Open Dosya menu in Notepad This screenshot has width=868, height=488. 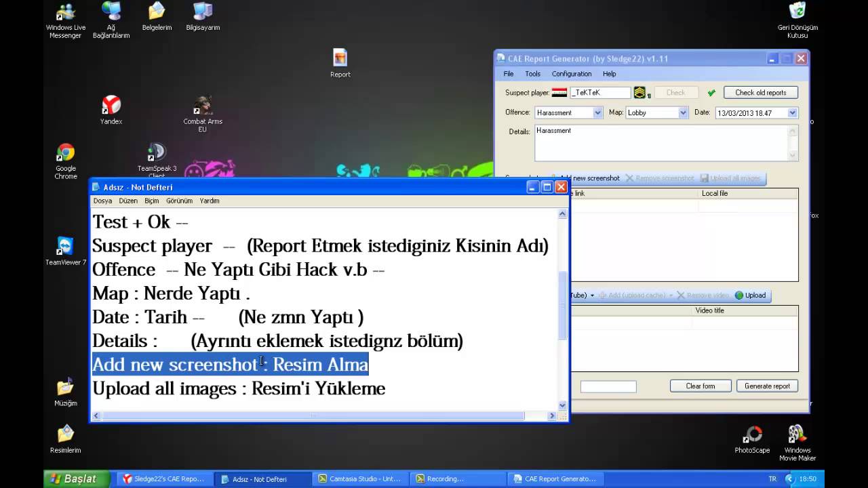coord(102,201)
